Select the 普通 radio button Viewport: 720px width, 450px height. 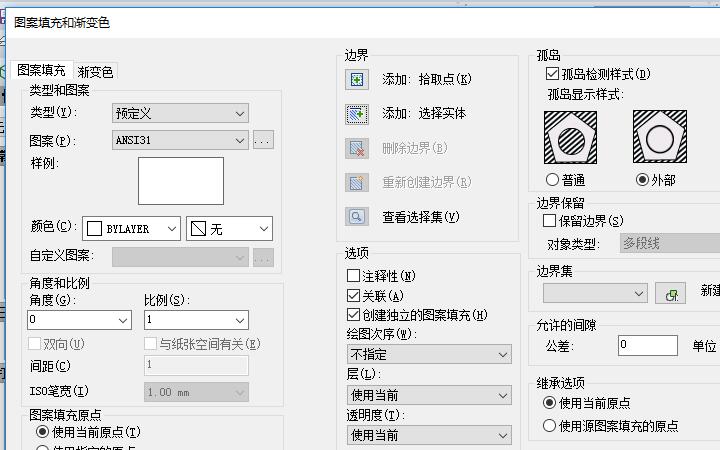tap(552, 180)
